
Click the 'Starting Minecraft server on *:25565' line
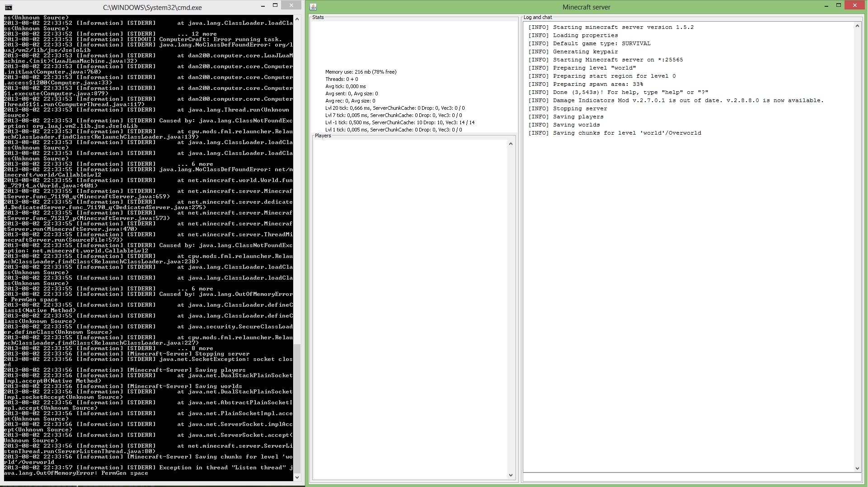click(x=605, y=60)
